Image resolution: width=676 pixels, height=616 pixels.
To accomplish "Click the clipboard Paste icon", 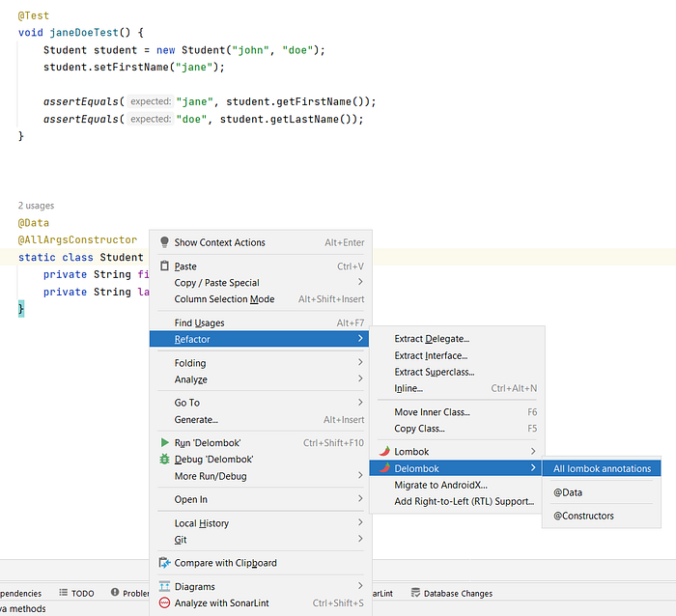I will [164, 266].
